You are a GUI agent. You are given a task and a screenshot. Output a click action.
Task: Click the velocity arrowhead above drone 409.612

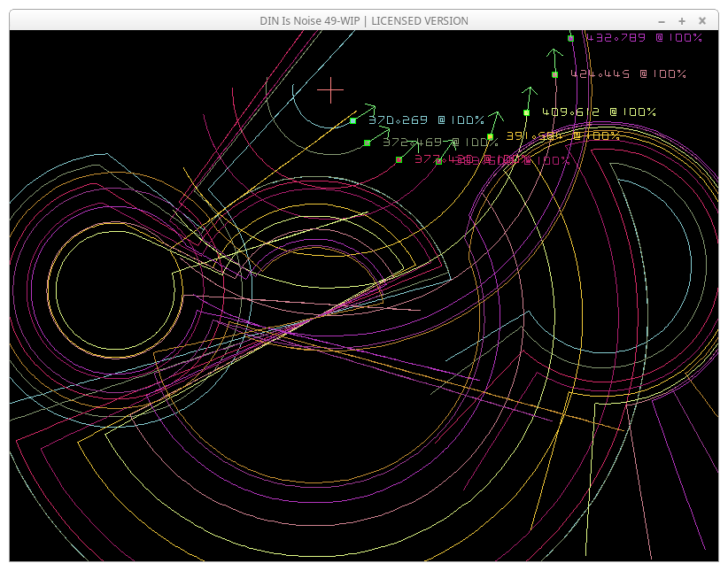pyautogui.click(x=530, y=89)
